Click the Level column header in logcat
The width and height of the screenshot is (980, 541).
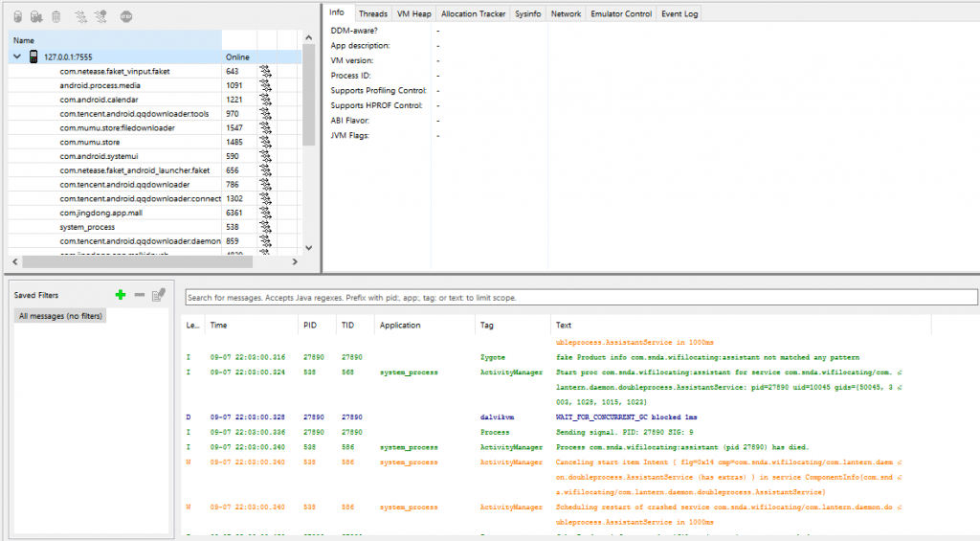(x=193, y=326)
